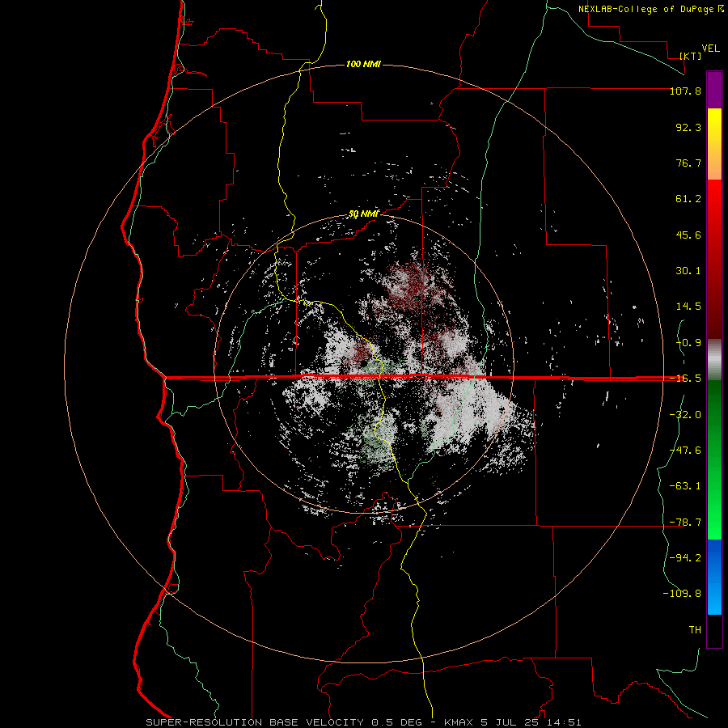Click the -63.1 legend value
The width and height of the screenshot is (728, 728).
click(x=685, y=486)
